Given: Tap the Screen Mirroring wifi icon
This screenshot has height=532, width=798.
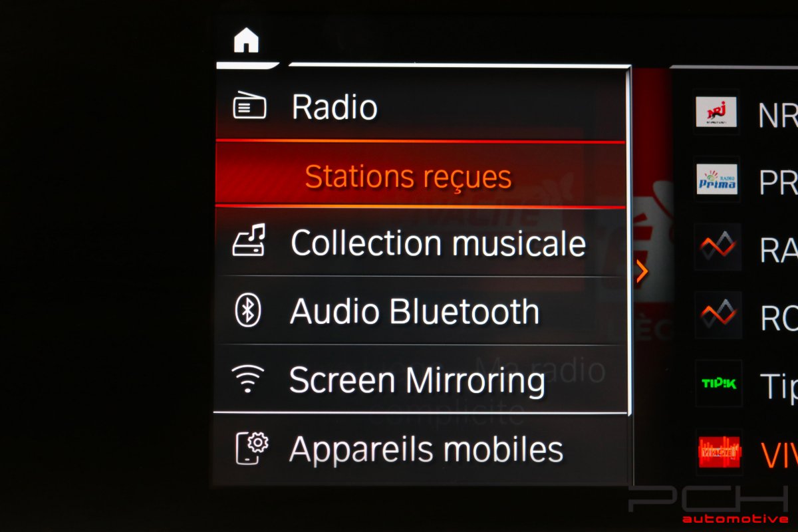Looking at the screenshot, I should pyautogui.click(x=247, y=379).
